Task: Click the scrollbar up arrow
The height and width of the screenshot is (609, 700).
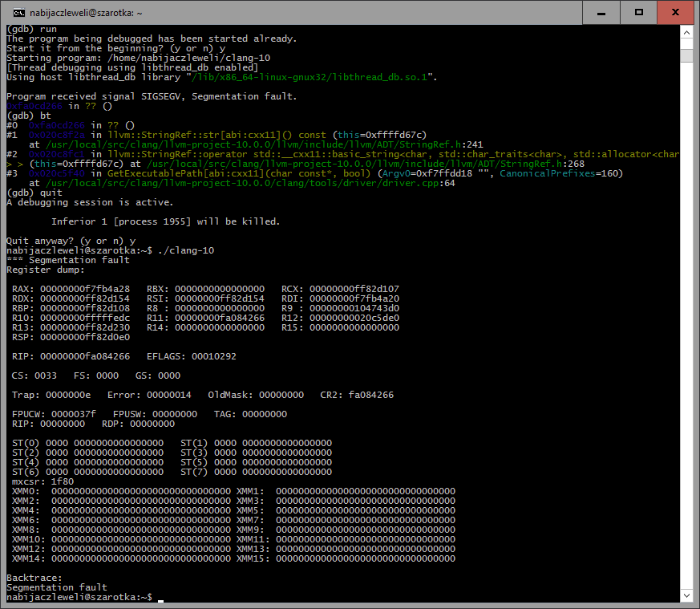Action: (689, 32)
